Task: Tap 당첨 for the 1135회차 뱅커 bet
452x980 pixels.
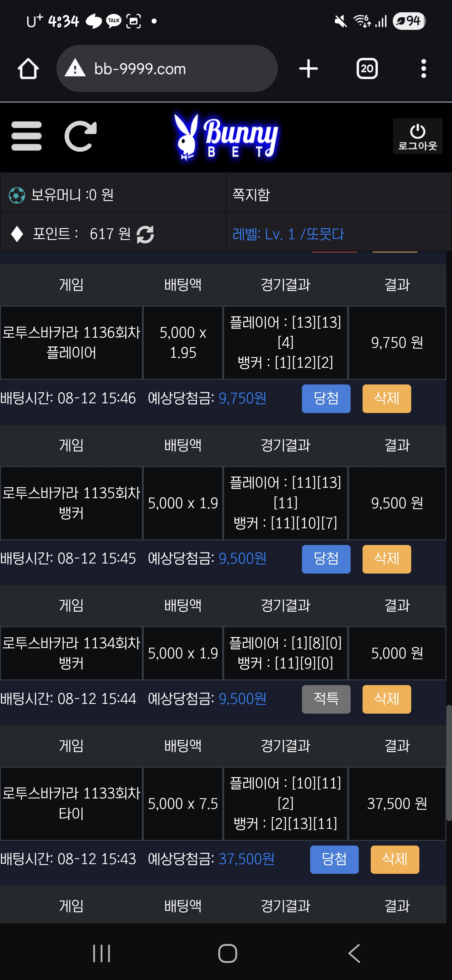Action: click(326, 559)
